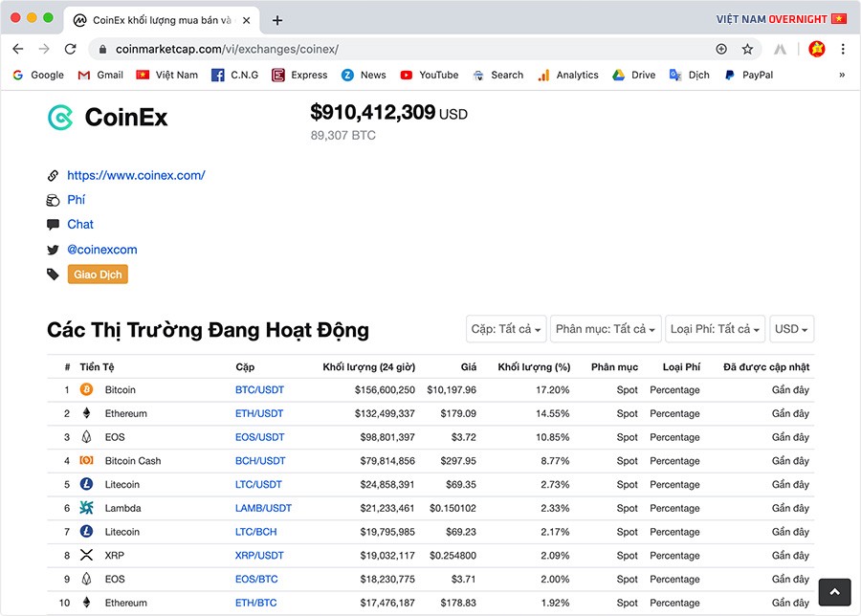The height and width of the screenshot is (616, 861).
Task: Open the Việt Nam bookmark
Action: click(166, 75)
